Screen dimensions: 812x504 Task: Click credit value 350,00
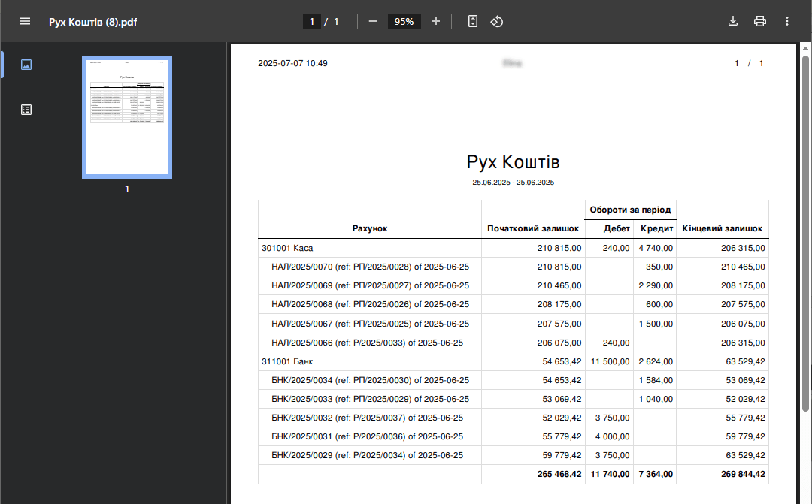click(659, 267)
